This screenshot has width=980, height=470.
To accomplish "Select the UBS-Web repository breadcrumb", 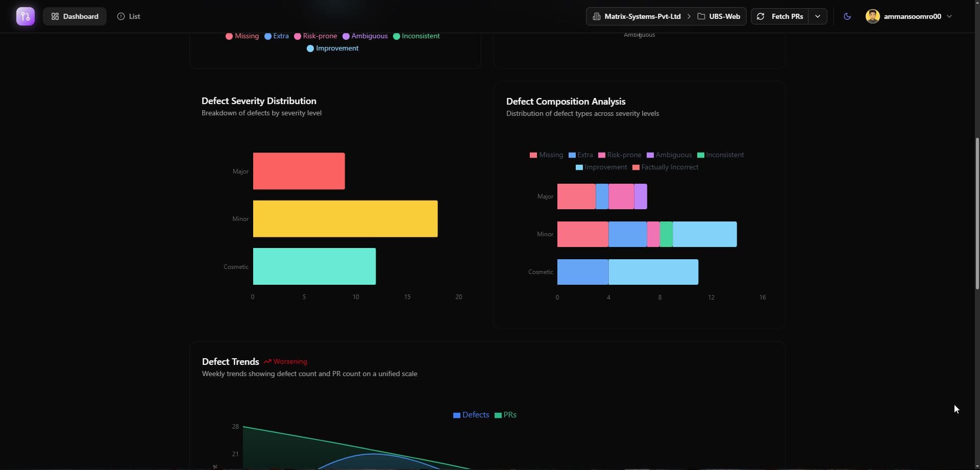I will [x=724, y=16].
